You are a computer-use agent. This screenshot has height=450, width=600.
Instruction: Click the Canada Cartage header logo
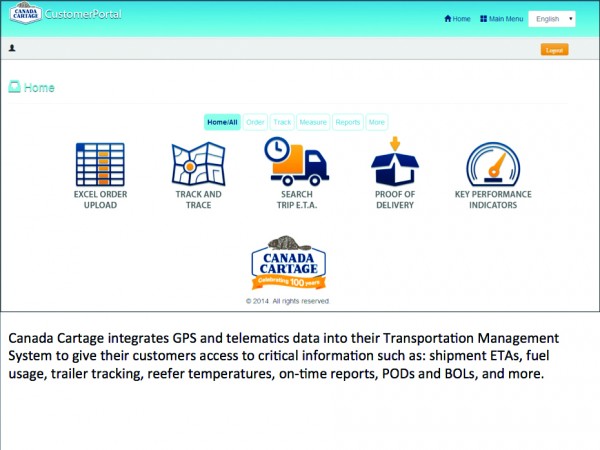(x=25, y=13)
